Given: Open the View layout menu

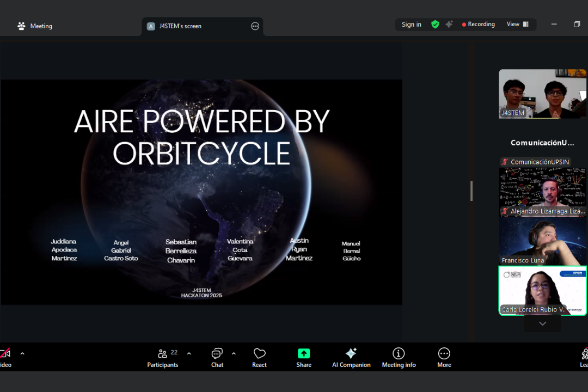Looking at the screenshot, I should click(517, 24).
